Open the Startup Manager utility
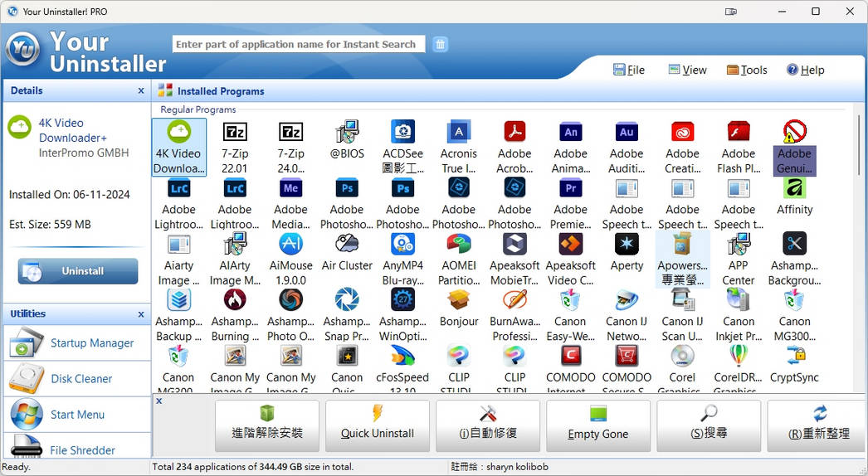The image size is (868, 476). 77,343
